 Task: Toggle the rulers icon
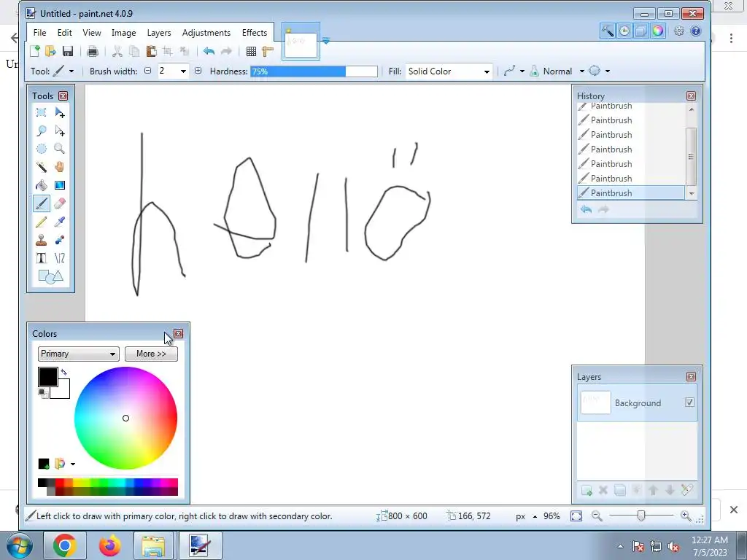pyautogui.click(x=267, y=51)
